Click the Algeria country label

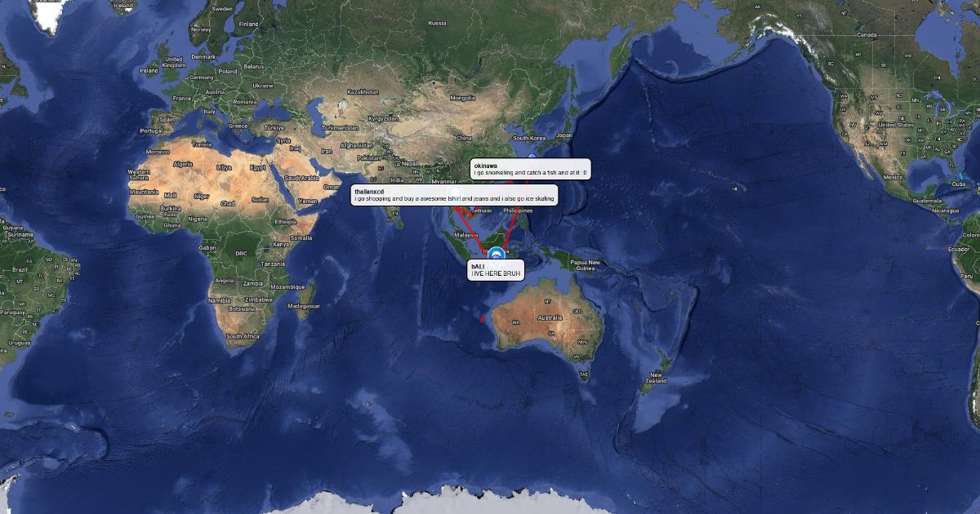tap(183, 163)
